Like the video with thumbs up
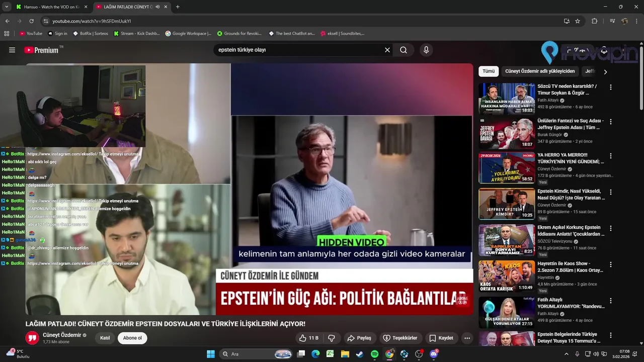The width and height of the screenshot is (644, 362). click(309, 338)
